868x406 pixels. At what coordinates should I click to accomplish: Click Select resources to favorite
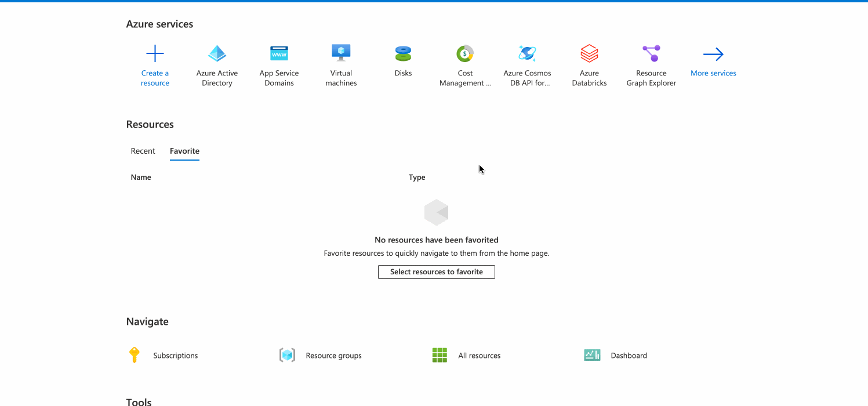[x=436, y=271]
